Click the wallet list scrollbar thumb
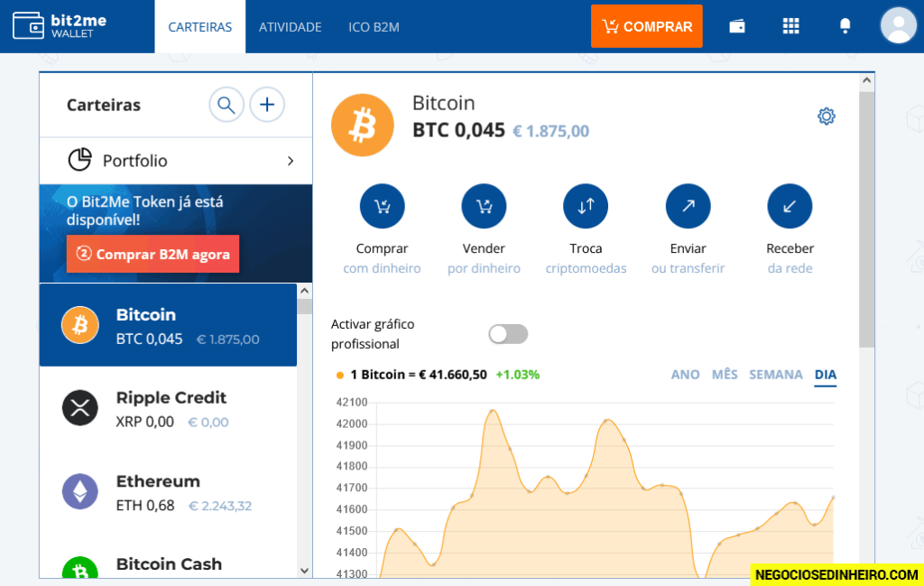 pos(304,307)
